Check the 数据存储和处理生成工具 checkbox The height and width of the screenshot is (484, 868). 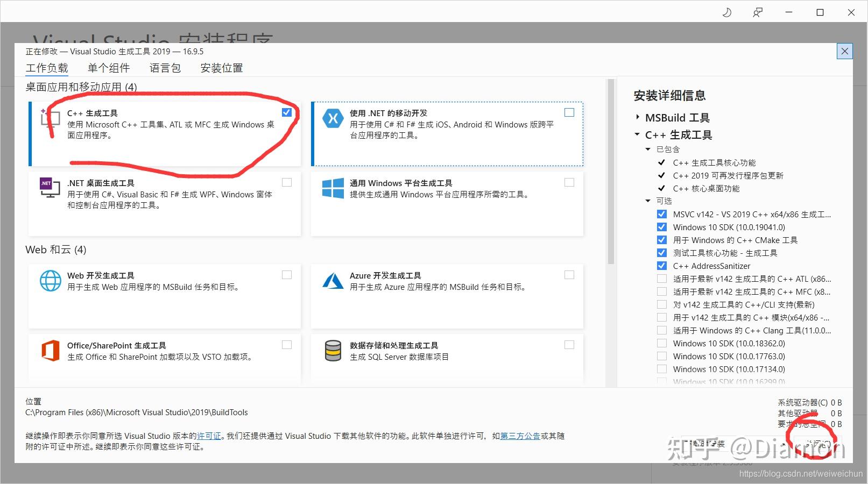[569, 345]
